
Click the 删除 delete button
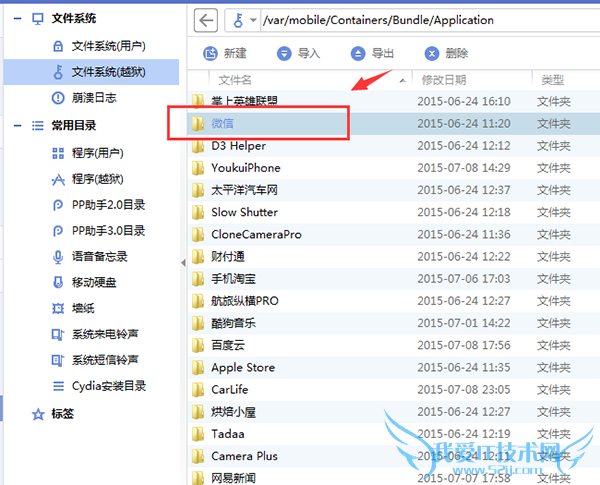pyautogui.click(x=447, y=53)
